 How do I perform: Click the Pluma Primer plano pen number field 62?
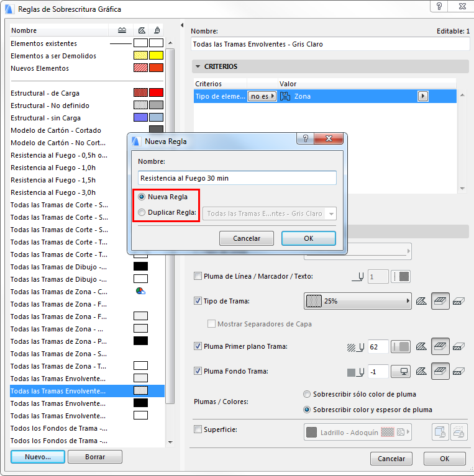point(378,347)
